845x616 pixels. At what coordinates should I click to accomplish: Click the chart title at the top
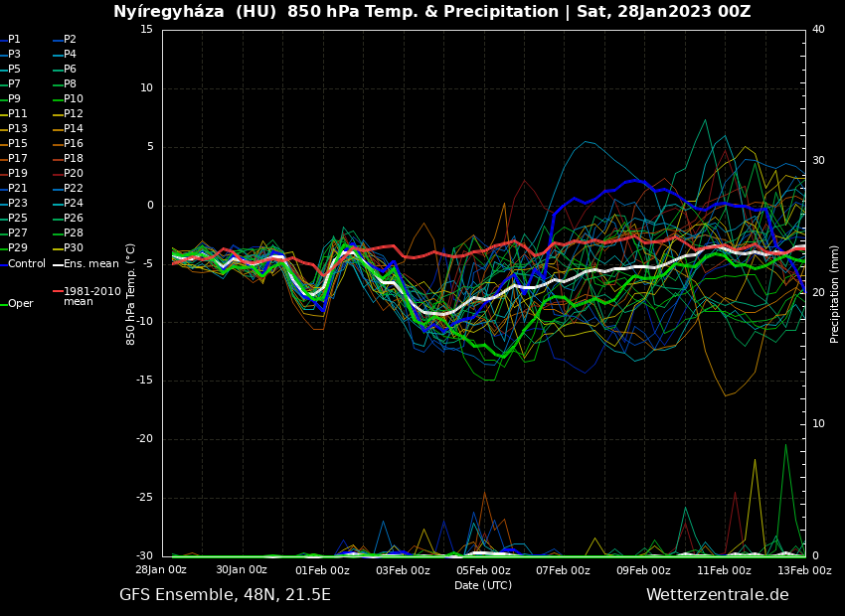pos(431,12)
